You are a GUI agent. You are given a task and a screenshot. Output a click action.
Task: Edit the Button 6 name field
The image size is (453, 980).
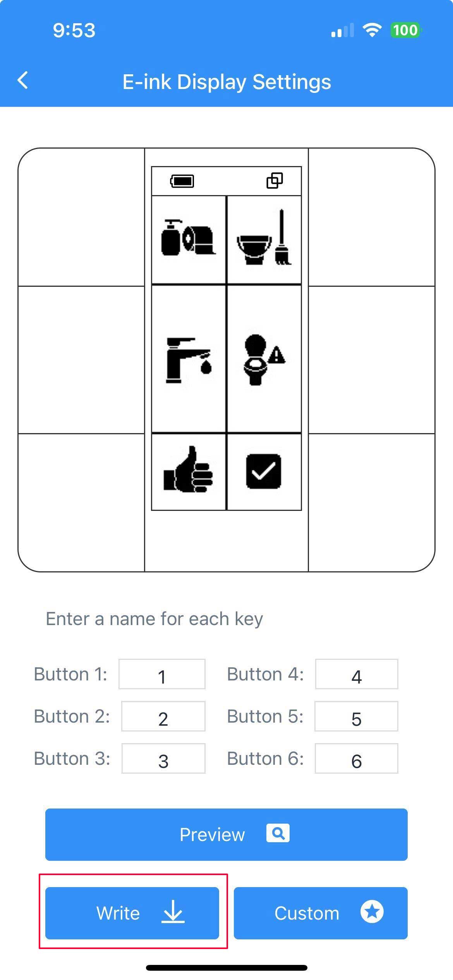(357, 759)
